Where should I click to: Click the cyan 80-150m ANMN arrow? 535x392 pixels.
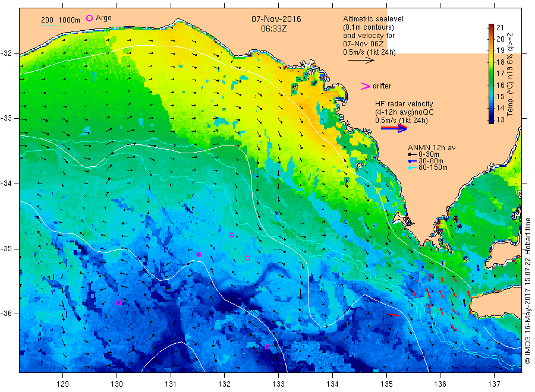[412, 167]
